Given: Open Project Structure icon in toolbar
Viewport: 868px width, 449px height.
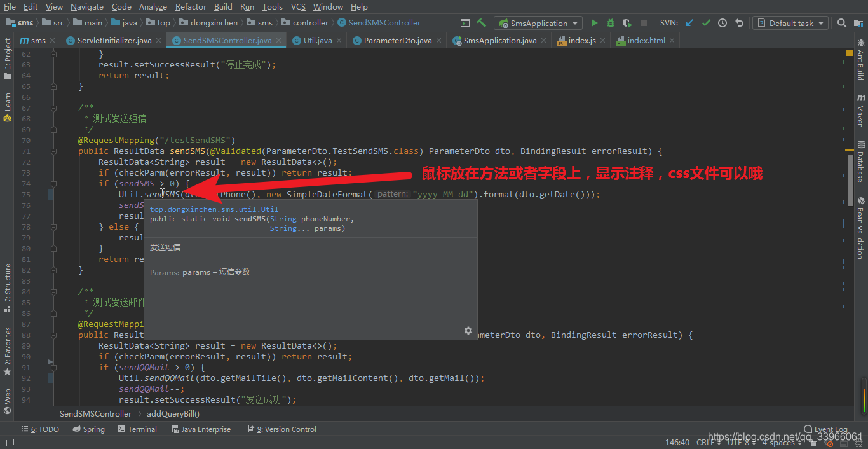Looking at the screenshot, I should pyautogui.click(x=858, y=23).
